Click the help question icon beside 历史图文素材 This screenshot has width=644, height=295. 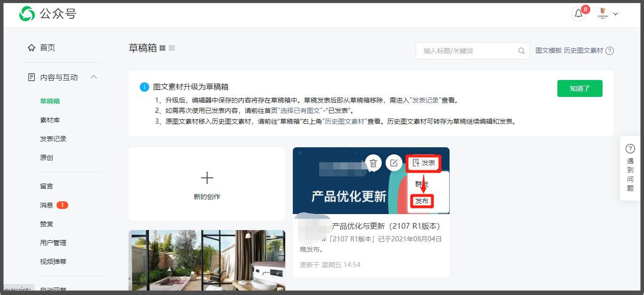(610, 51)
